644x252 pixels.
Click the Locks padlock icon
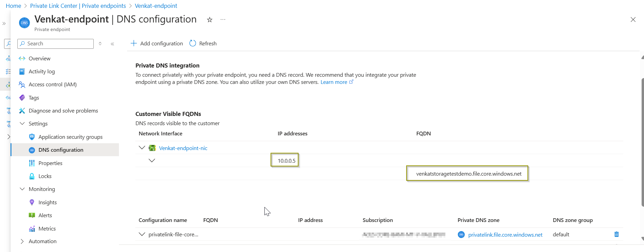tap(32, 176)
